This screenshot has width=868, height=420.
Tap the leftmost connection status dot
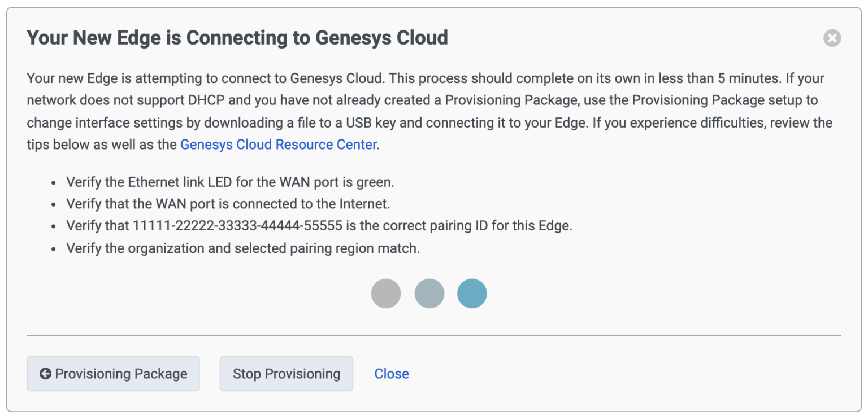386,293
